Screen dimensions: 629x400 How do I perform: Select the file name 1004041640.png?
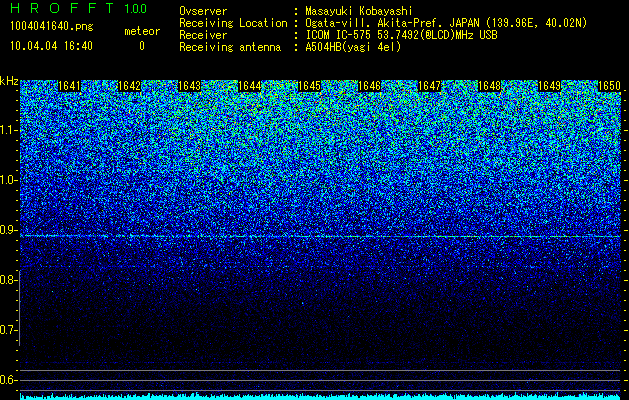point(52,27)
